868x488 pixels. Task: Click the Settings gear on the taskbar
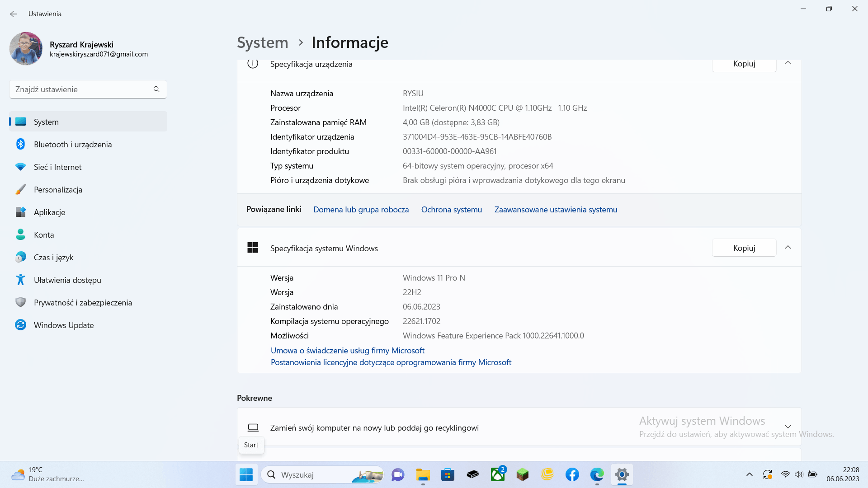[622, 474]
